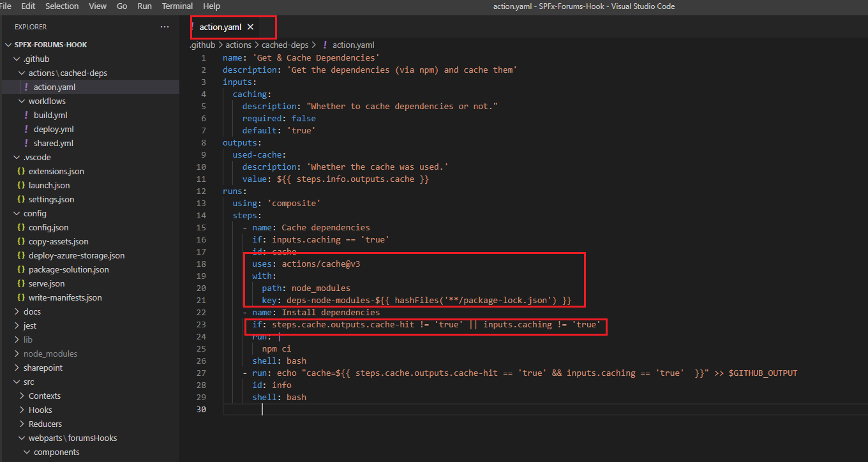Open the Selection menu
The width and height of the screenshot is (868, 462).
tap(62, 6)
